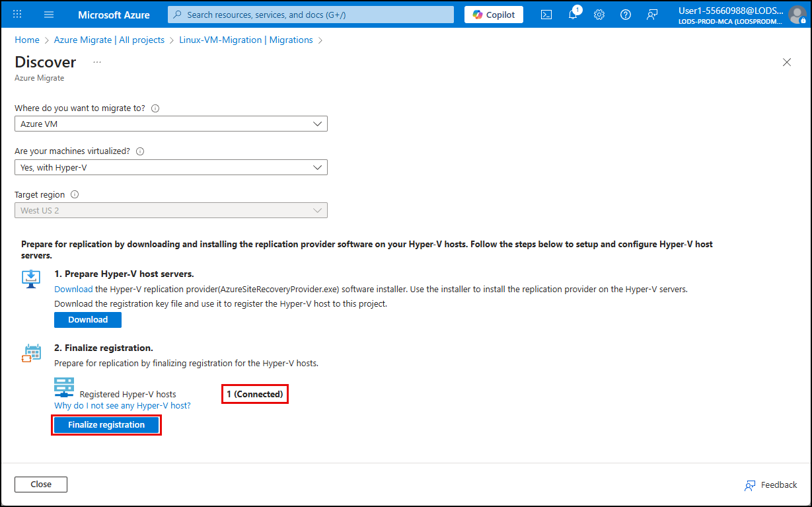Go to Home breadcrumb

tap(27, 40)
